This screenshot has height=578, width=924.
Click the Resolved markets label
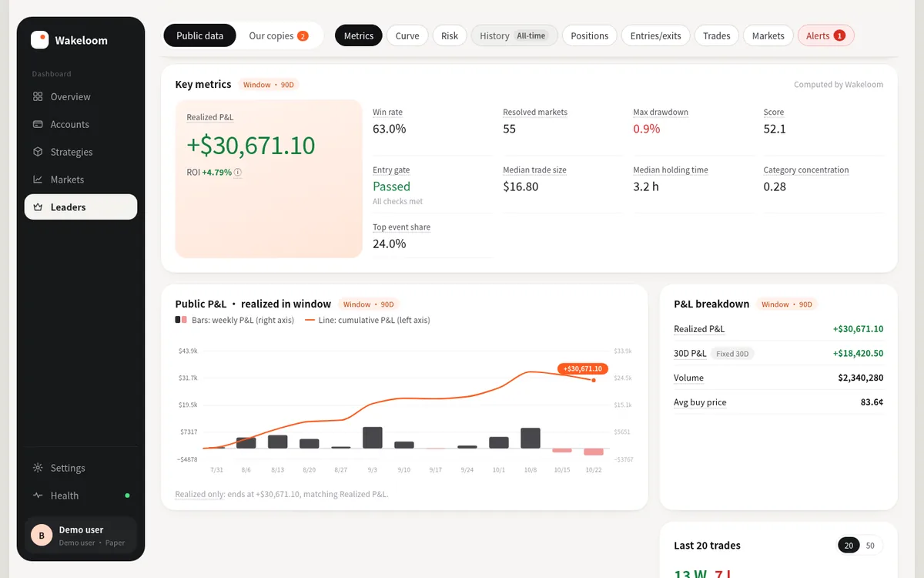[x=535, y=113]
